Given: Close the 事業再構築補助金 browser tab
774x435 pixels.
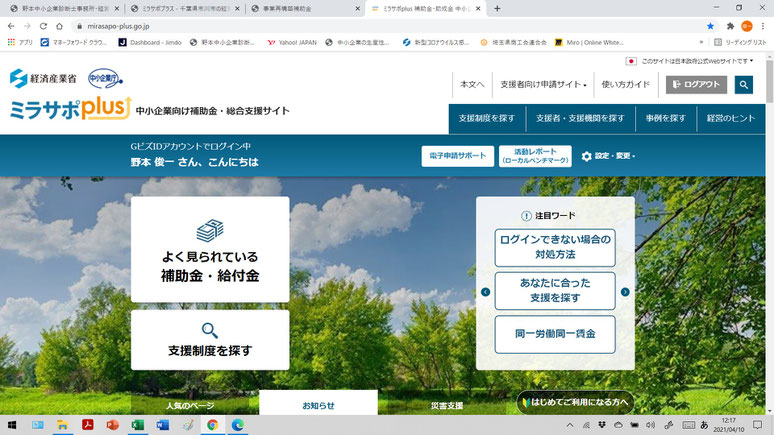Looking at the screenshot, I should (357, 8).
